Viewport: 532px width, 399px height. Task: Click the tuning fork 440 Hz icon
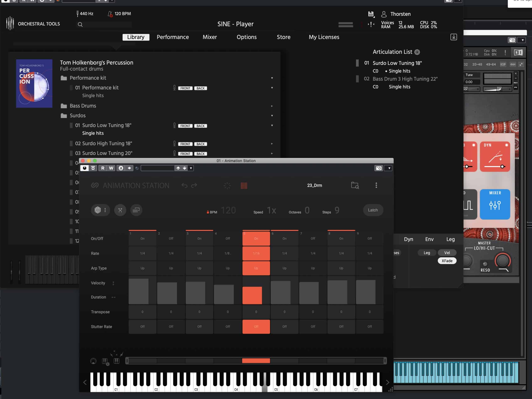point(78,14)
